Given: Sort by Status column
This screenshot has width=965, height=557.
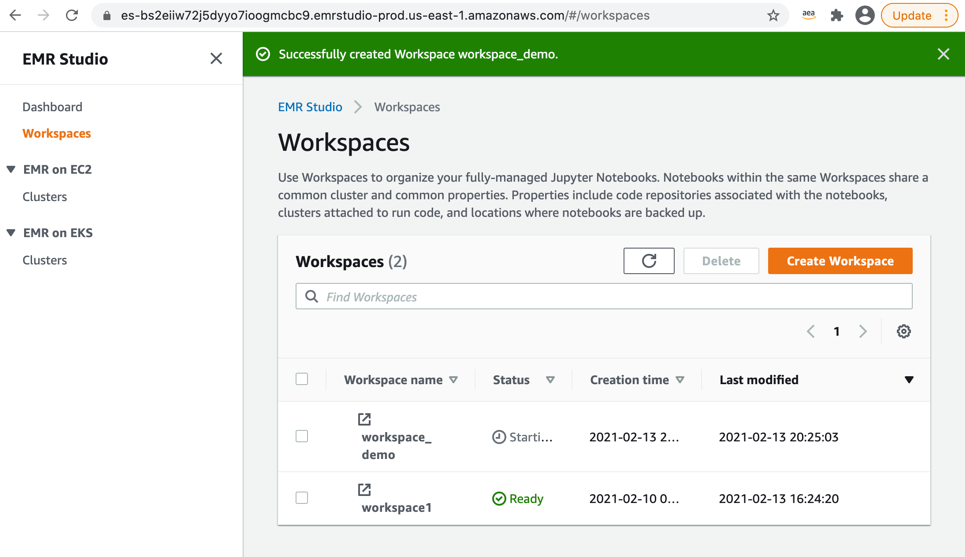Looking at the screenshot, I should [x=524, y=380].
